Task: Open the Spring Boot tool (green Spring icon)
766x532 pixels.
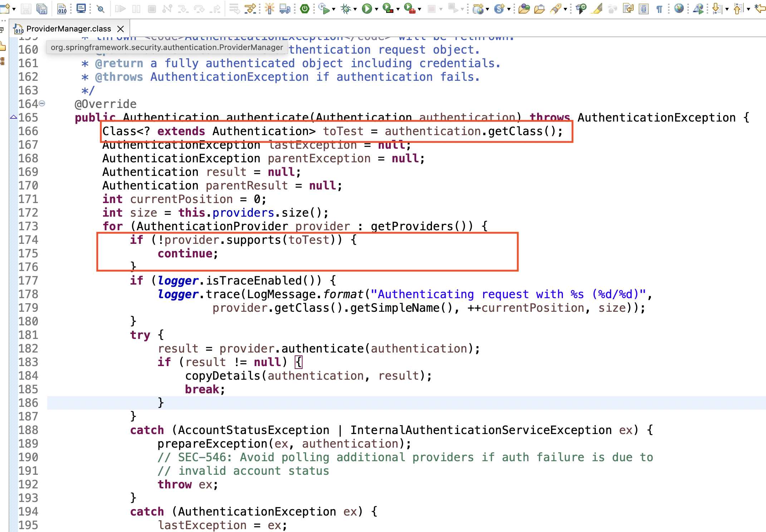Action: pyautogui.click(x=305, y=9)
